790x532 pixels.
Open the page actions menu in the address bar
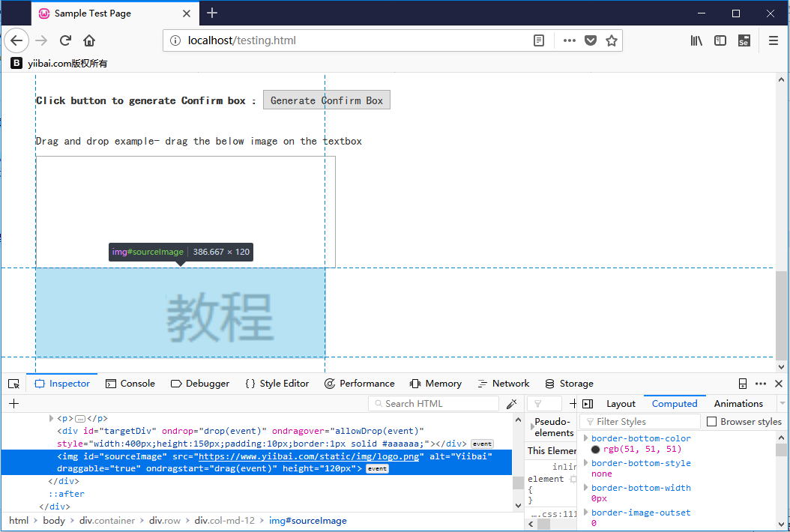tap(570, 40)
